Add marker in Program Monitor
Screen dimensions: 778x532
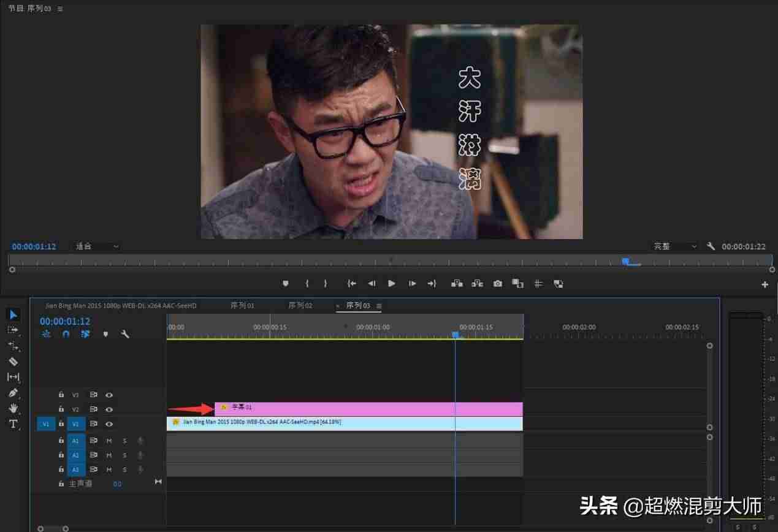(285, 284)
